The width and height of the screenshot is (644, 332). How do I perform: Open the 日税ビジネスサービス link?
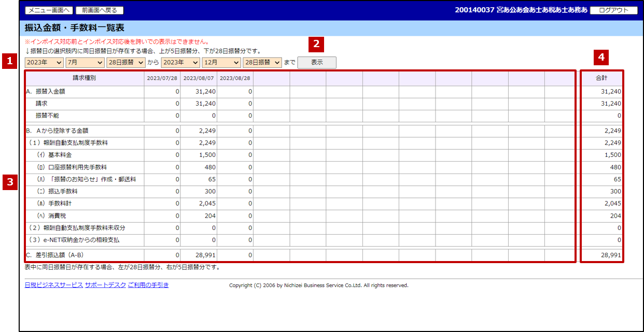[53, 285]
